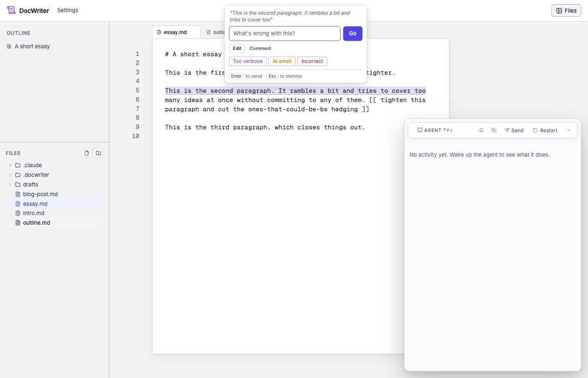Toggle the Files panel button
Image resolution: width=588 pixels, height=378 pixels.
click(566, 10)
